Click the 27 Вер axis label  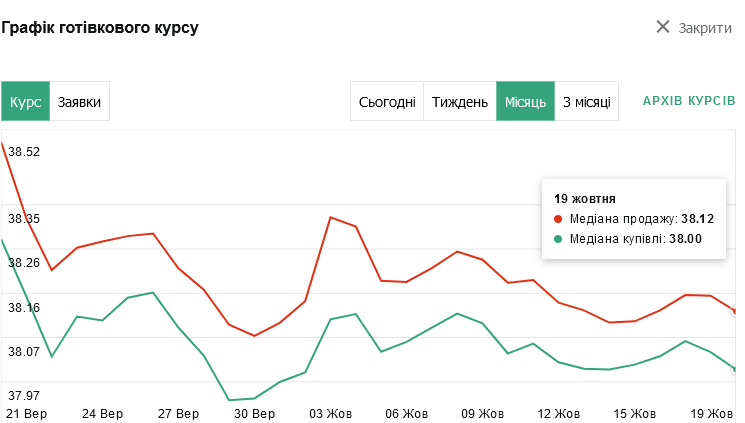click(x=179, y=414)
